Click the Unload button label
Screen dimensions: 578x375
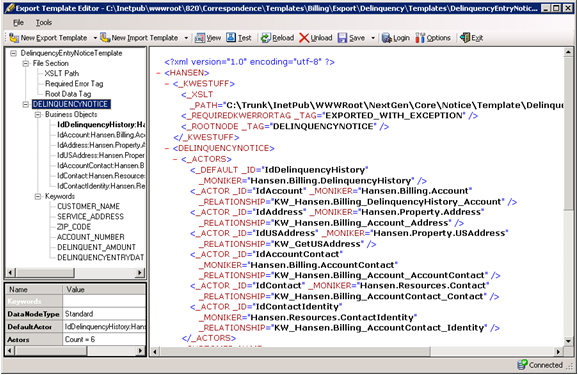(321, 38)
